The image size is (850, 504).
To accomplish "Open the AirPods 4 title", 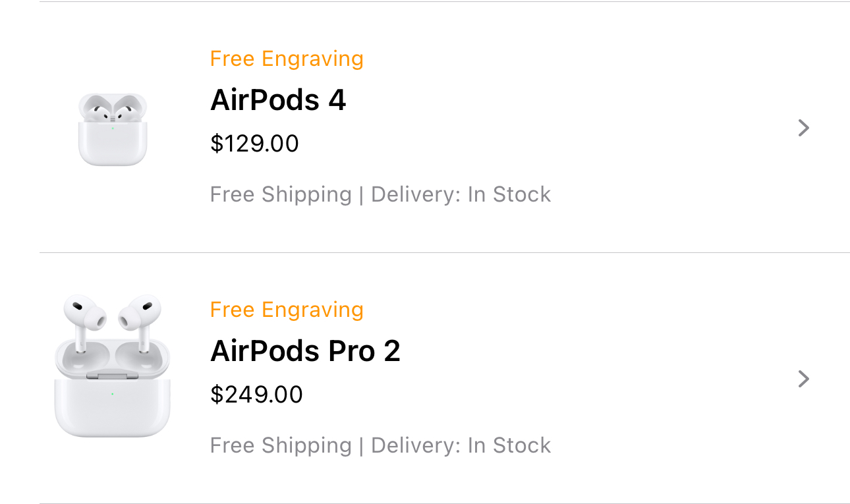I will (x=277, y=100).
